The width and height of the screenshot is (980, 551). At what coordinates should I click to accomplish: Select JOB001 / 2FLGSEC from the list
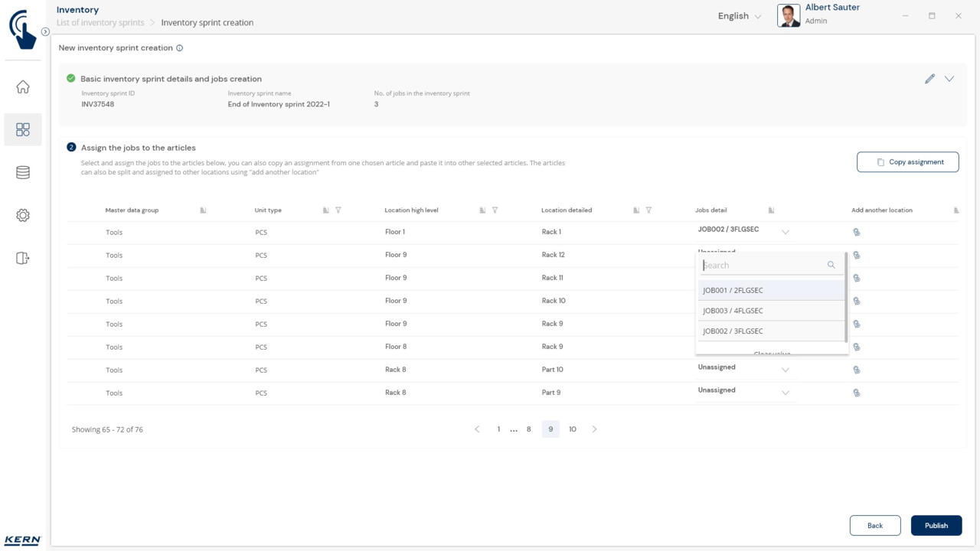coord(733,290)
